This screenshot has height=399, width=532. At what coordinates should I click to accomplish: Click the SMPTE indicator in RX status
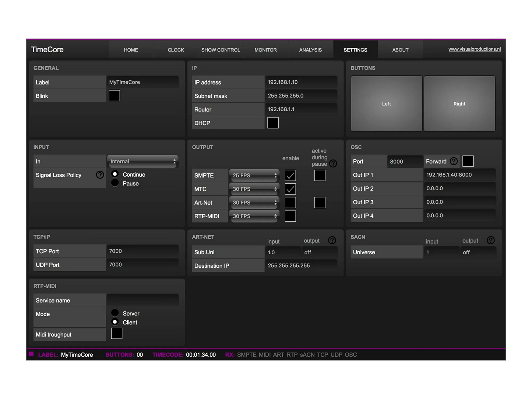(x=247, y=354)
